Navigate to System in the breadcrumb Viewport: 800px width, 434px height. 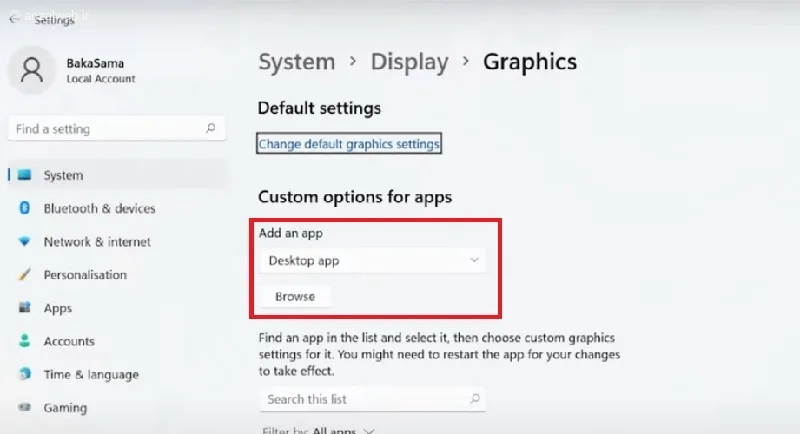pos(295,62)
